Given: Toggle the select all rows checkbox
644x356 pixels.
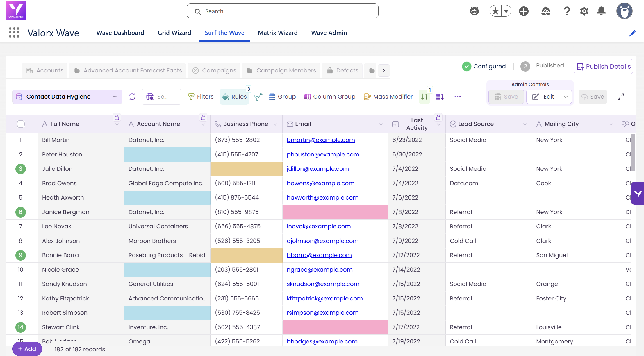Looking at the screenshot, I should point(21,124).
